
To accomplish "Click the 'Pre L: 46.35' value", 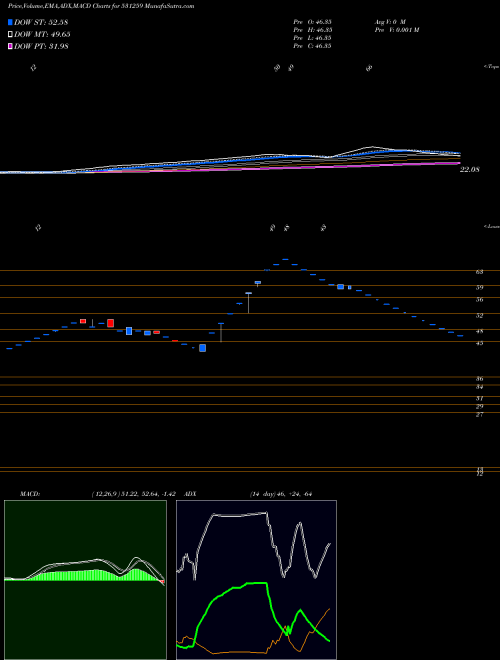I will click(312, 38).
